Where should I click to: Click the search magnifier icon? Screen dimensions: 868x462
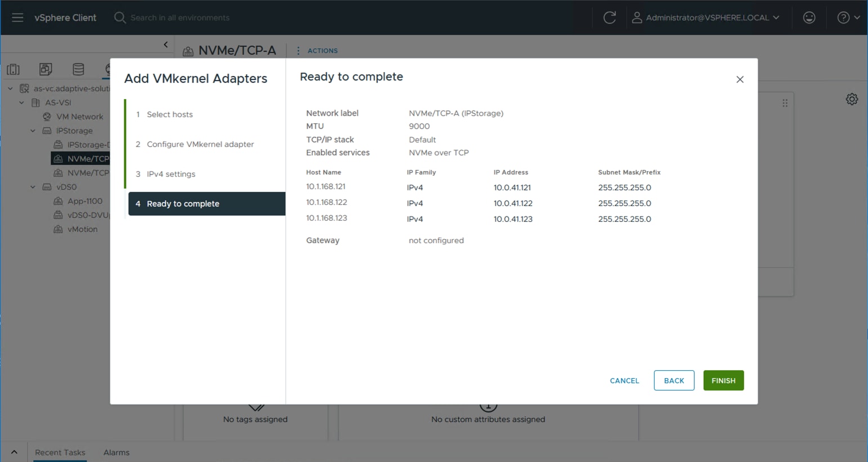tap(120, 17)
